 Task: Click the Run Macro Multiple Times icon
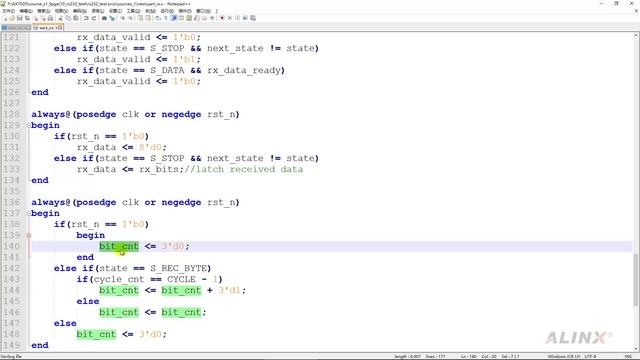coord(245,18)
